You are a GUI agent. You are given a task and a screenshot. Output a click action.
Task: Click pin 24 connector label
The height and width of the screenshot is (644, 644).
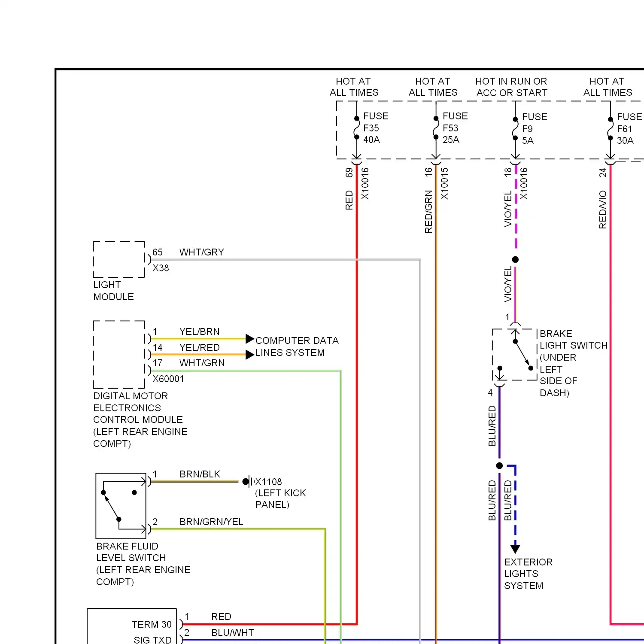(603, 172)
